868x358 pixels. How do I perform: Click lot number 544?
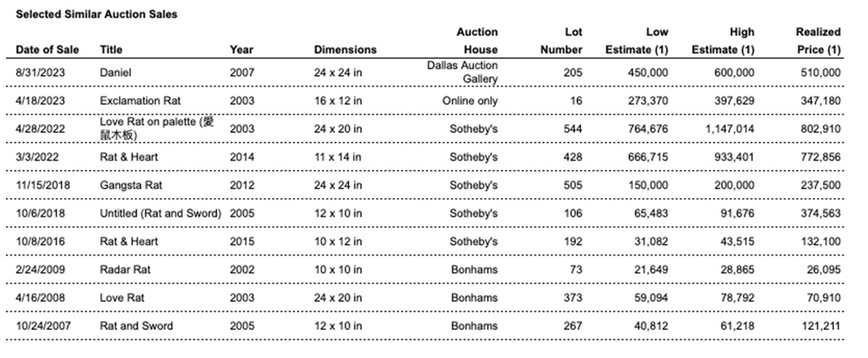[572, 129]
